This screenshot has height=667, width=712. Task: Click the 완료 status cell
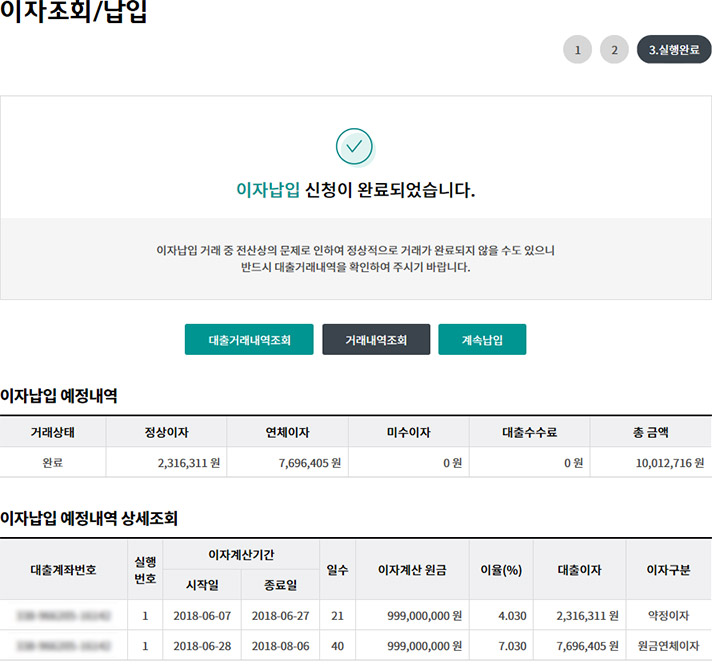click(52, 462)
